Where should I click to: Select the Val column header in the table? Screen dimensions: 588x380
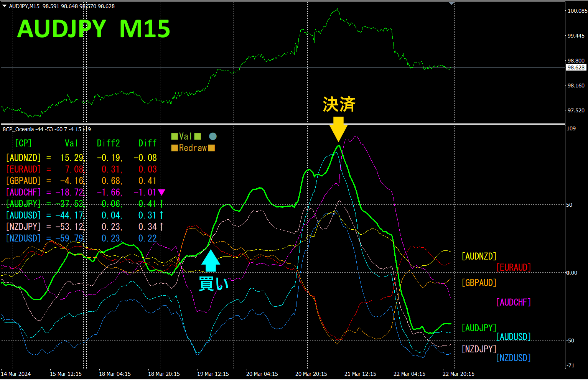[71, 143]
